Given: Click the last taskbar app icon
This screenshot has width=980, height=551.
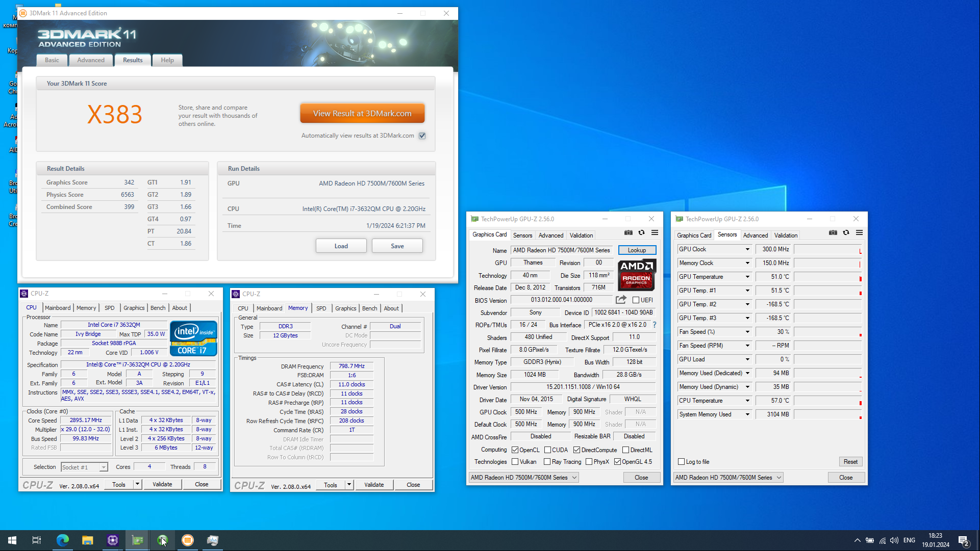Looking at the screenshot, I should click(x=213, y=540).
